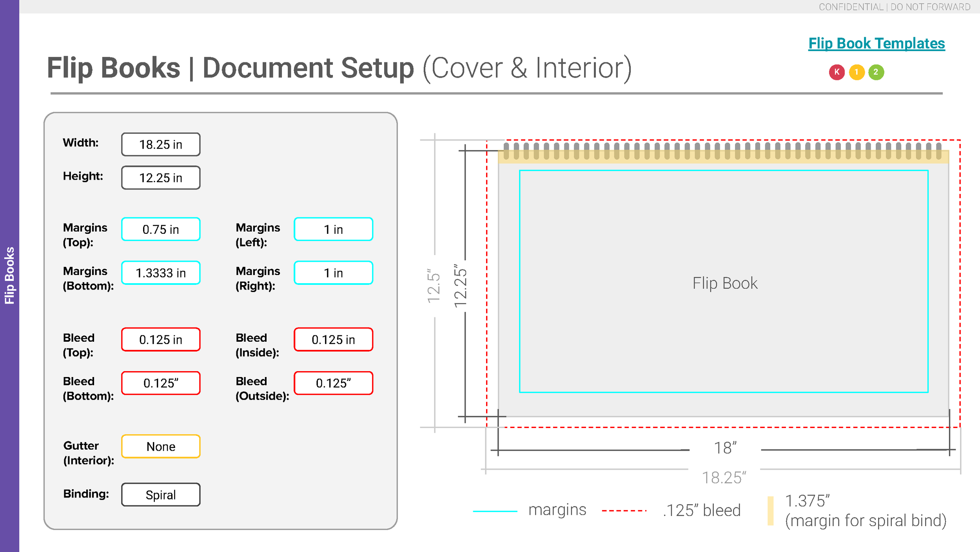Click the 'Height:' label
This screenshot has height=552, width=980.
[x=83, y=176]
